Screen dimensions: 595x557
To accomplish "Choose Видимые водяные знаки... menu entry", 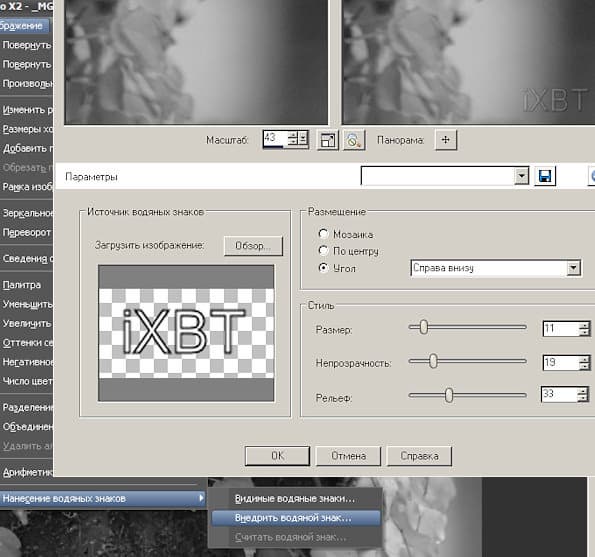I will 295,499.
